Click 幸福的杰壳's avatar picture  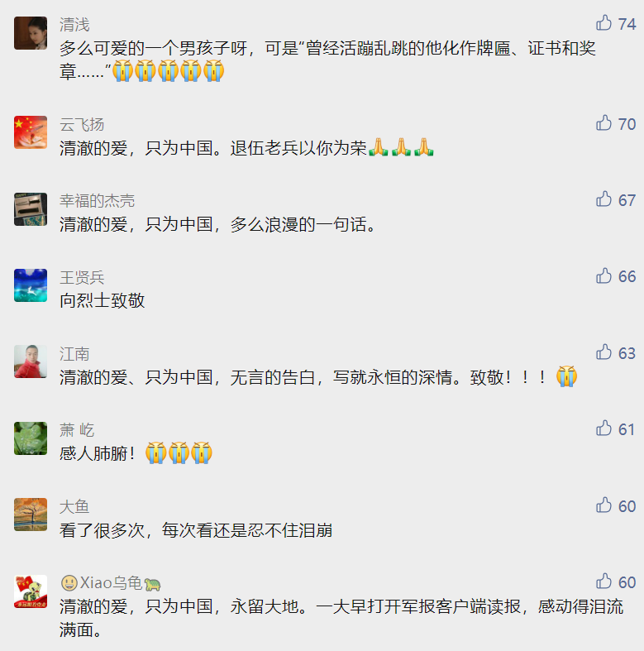pyautogui.click(x=31, y=209)
